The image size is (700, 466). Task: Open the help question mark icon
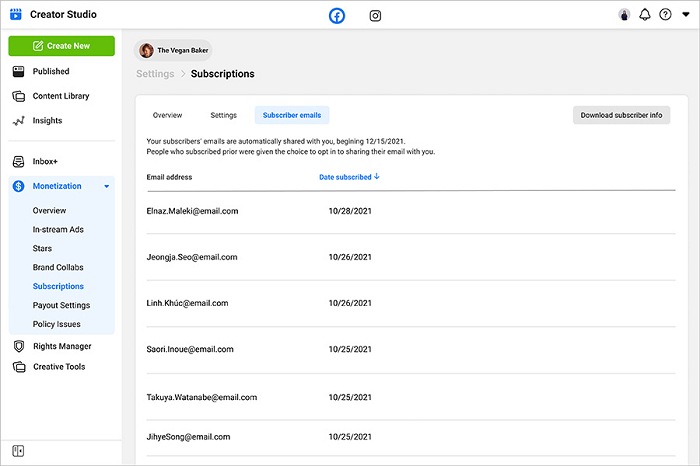pyautogui.click(x=665, y=15)
